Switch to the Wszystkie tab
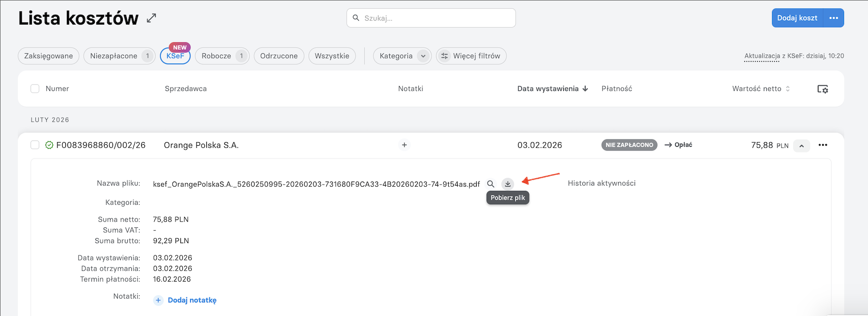 pyautogui.click(x=332, y=56)
